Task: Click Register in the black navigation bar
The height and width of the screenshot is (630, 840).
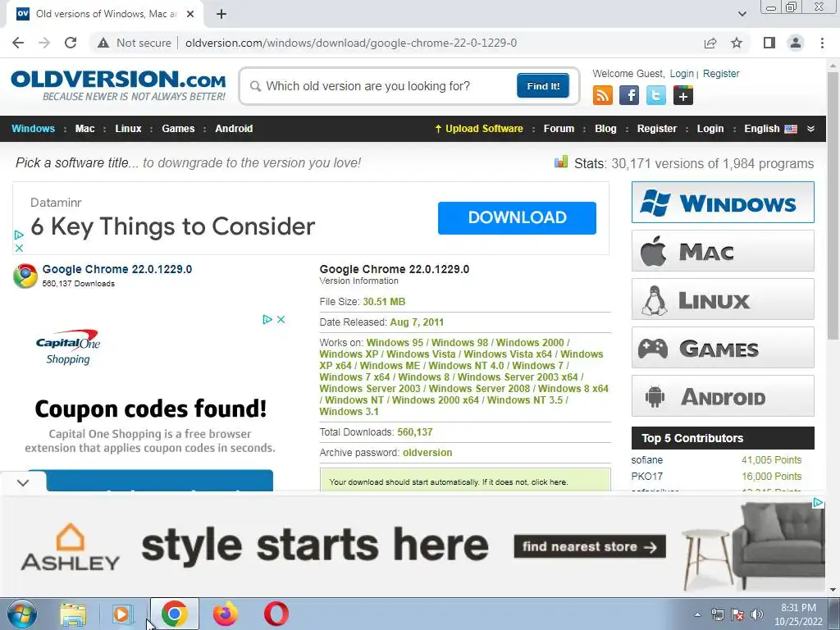Action: coord(657,129)
